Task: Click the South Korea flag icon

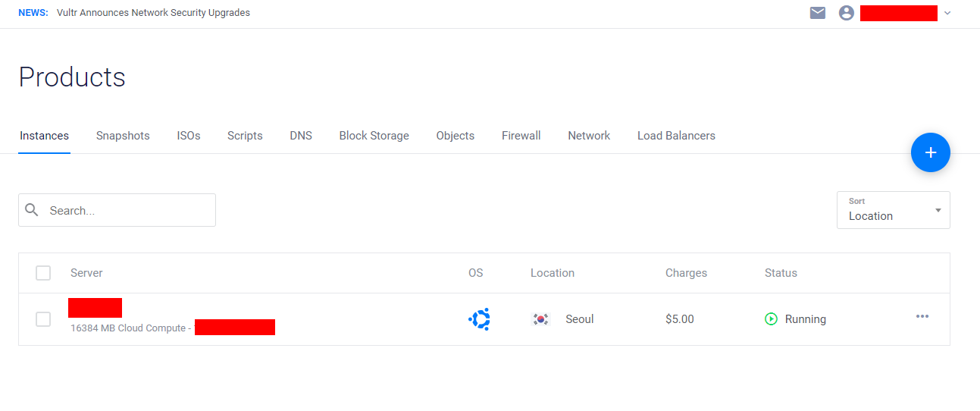Action: click(x=540, y=319)
